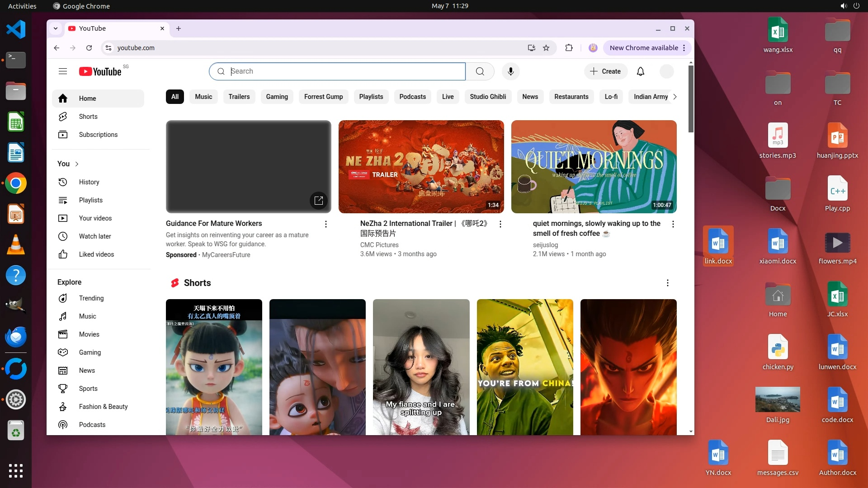
Task: Click the Create button
Action: point(605,71)
